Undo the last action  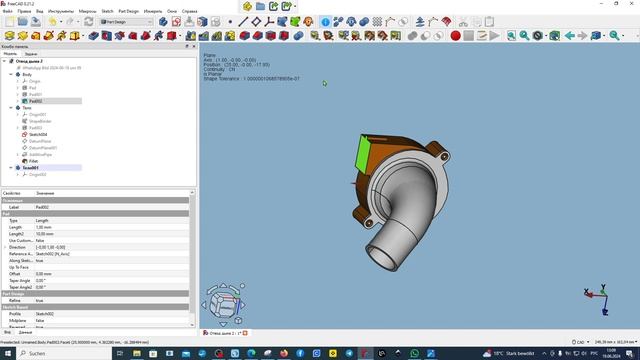click(x=53, y=22)
